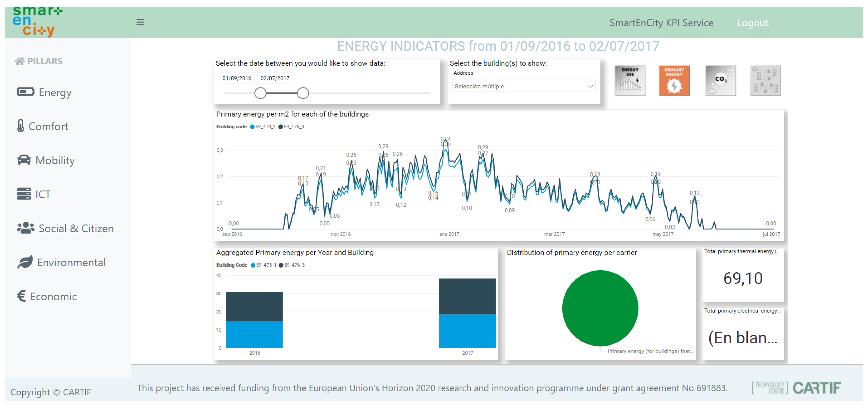Click the total primary electrical energy card
This screenshot has height=408, width=868.
[x=743, y=334]
